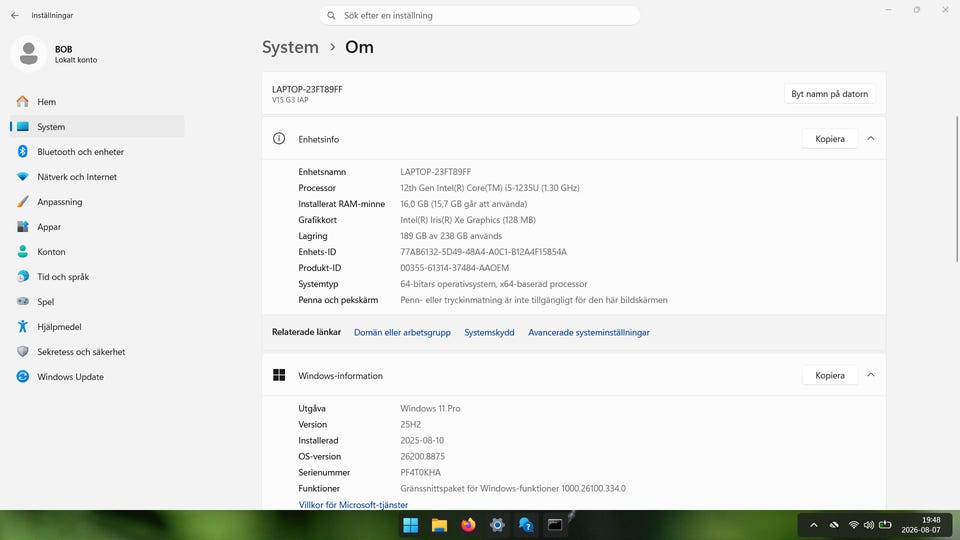The width and height of the screenshot is (960, 540).
Task: Click the Spel gamepad icon
Action: coord(23,301)
